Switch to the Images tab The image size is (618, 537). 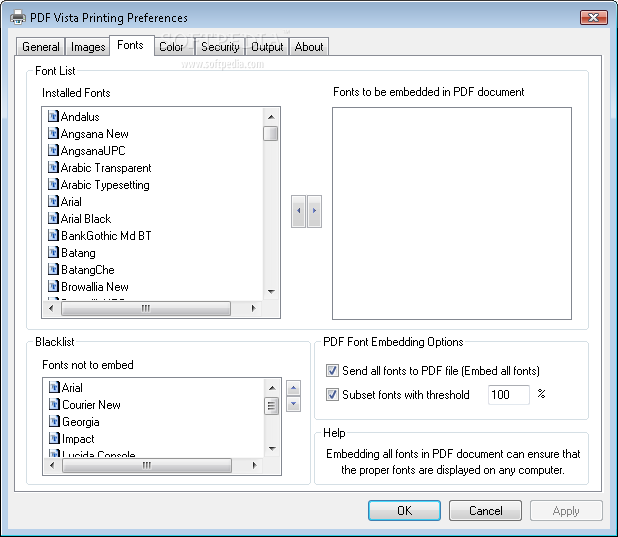coord(88,47)
